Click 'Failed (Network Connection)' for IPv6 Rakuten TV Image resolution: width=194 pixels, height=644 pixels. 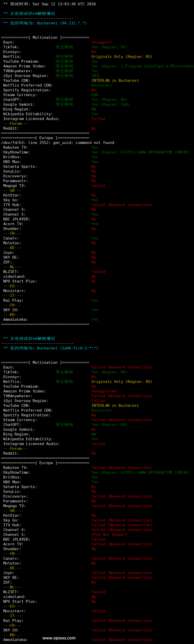(x=122, y=468)
